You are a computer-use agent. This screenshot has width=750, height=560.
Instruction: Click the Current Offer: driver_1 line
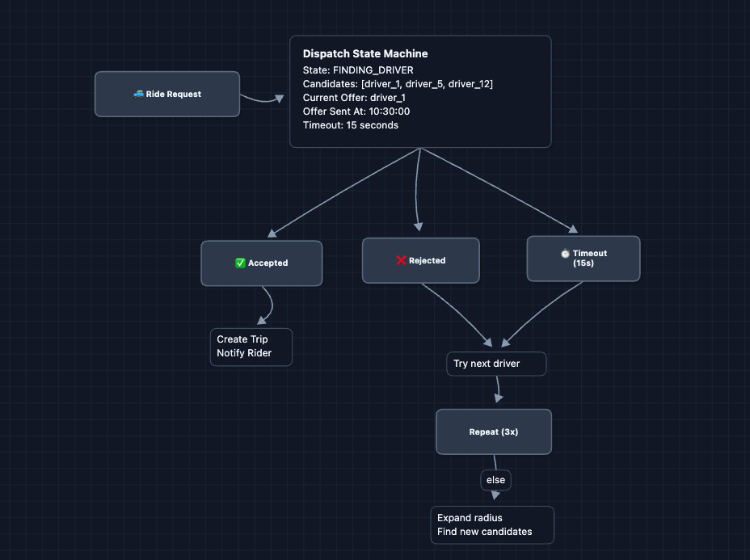coord(354,98)
